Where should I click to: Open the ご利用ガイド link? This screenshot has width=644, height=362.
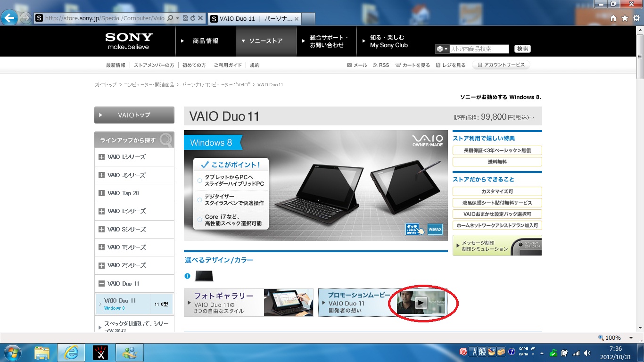[x=228, y=66]
